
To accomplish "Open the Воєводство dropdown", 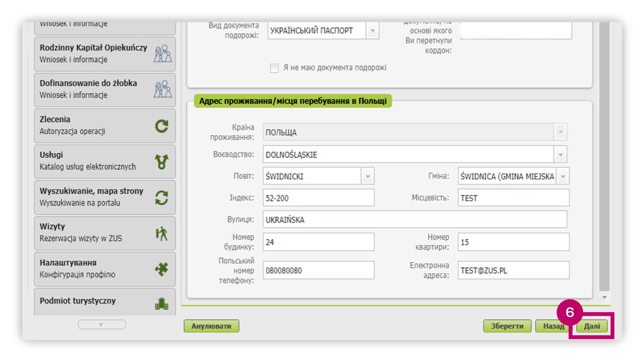I will pos(560,155).
